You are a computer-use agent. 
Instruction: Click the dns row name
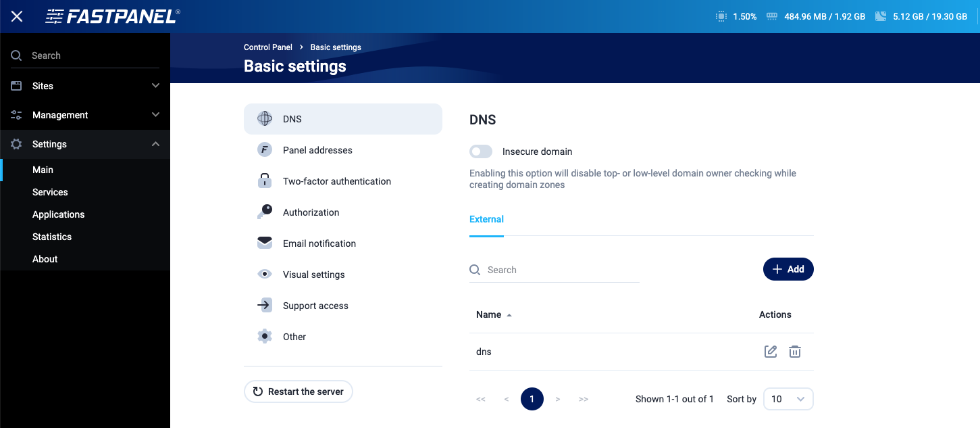[484, 352]
